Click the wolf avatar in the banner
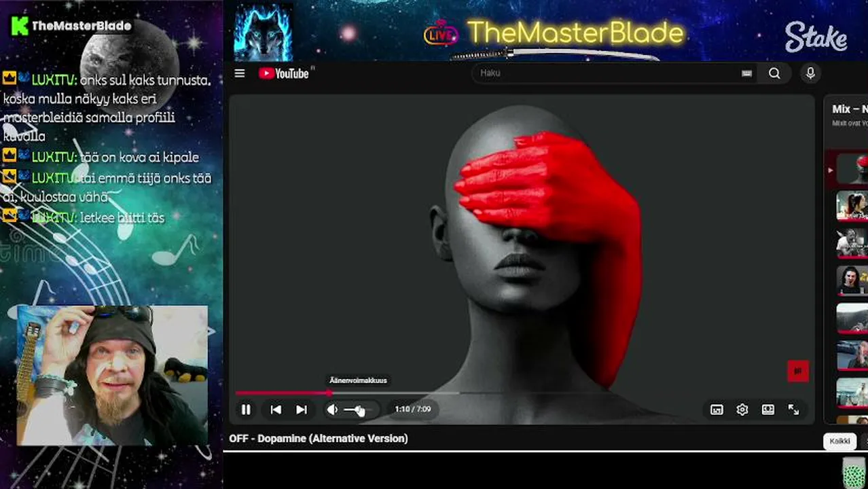This screenshot has height=489, width=868. pyautogui.click(x=264, y=31)
